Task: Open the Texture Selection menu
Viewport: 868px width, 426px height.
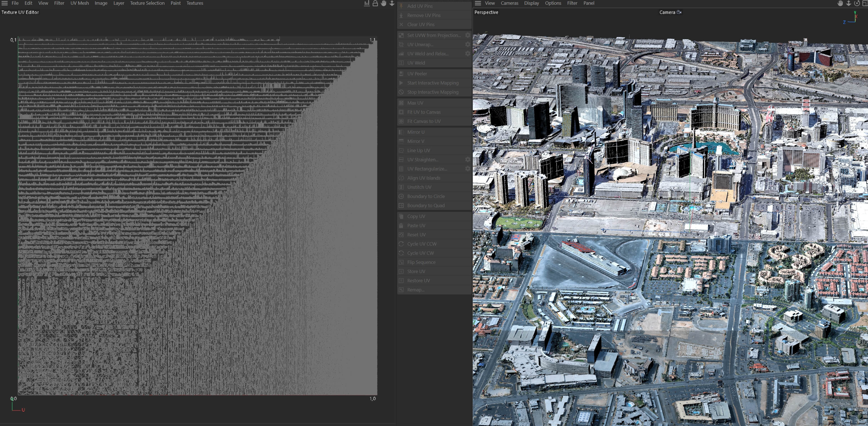Action: click(x=147, y=3)
